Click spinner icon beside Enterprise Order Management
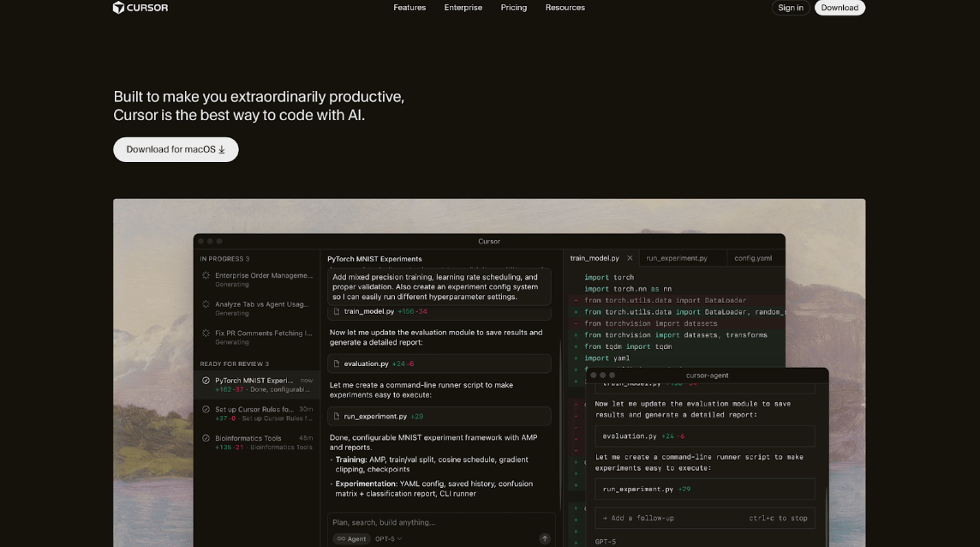This screenshot has height=547, width=980. (x=206, y=275)
